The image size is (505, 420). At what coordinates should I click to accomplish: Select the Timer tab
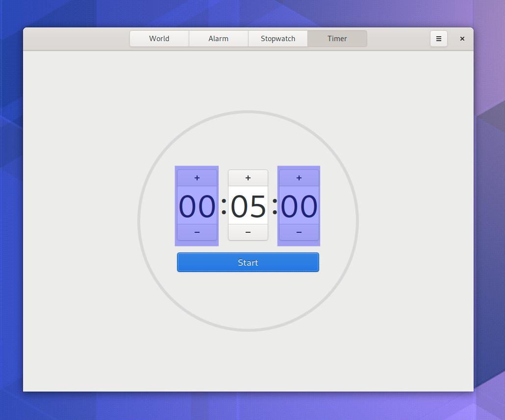coord(337,39)
